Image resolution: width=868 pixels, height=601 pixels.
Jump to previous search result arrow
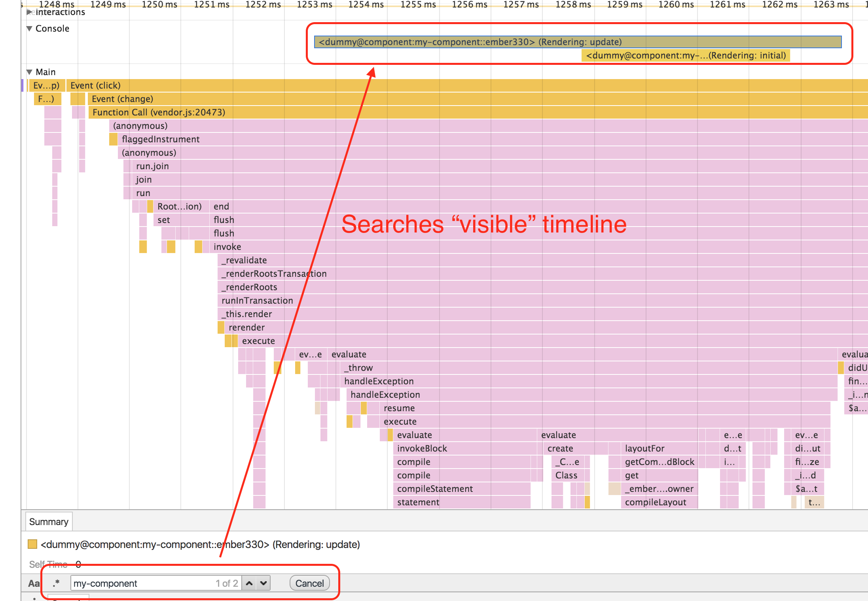(249, 583)
